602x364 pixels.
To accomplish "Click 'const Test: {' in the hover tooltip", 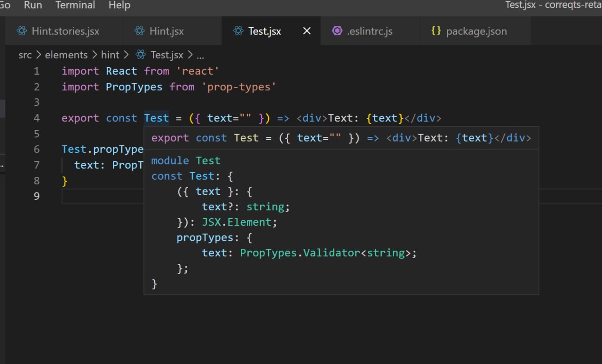I will click(x=192, y=176).
